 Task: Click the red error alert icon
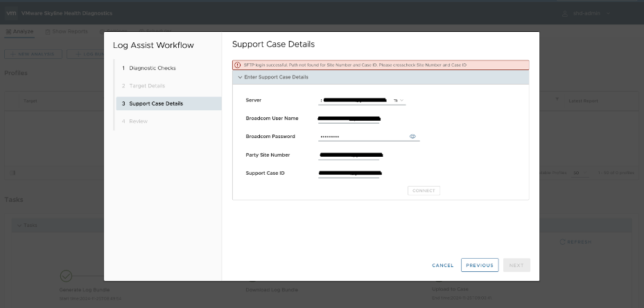[x=237, y=65]
